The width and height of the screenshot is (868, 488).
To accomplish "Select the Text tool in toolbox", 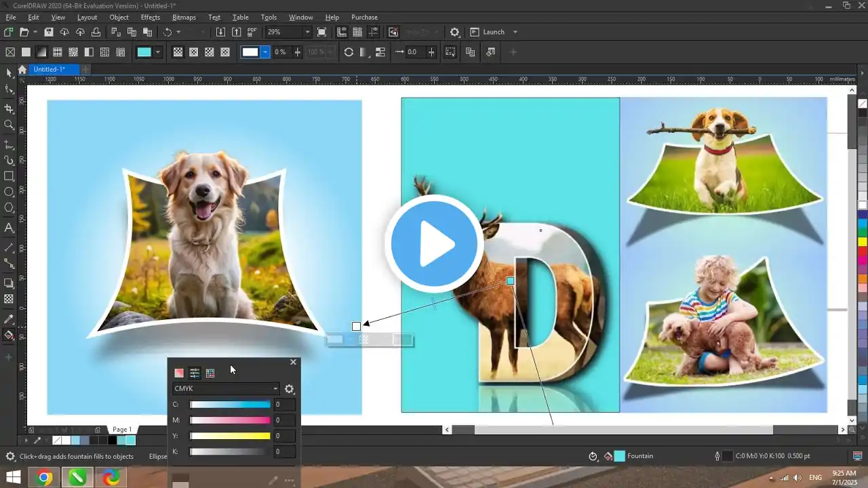I will [x=9, y=228].
